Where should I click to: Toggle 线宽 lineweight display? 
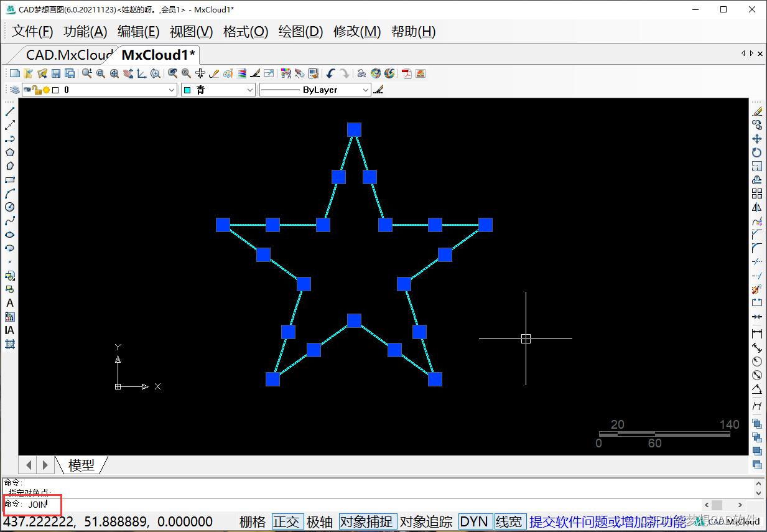[x=509, y=521]
